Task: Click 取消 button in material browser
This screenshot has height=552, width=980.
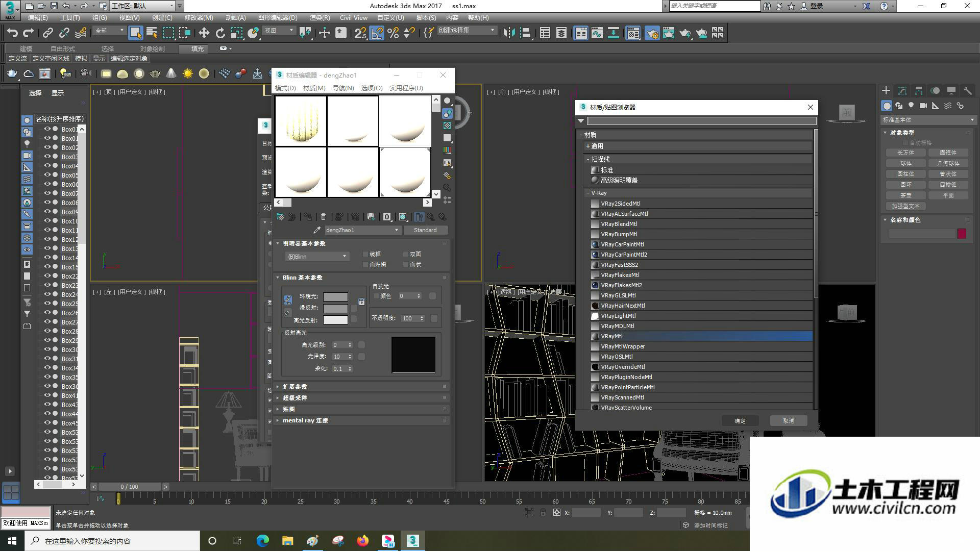Action: tap(789, 421)
